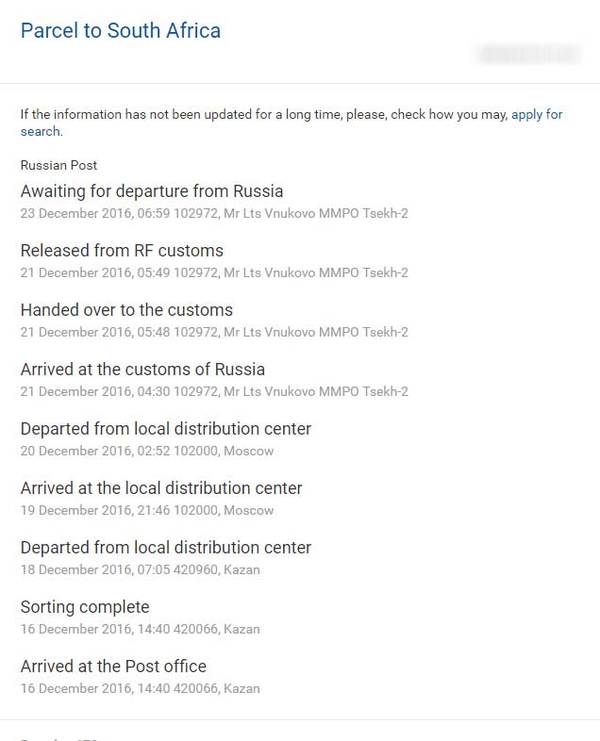Click "Arrived at the customs of Russia" status
The height and width of the screenshot is (741, 600).
[x=142, y=369]
